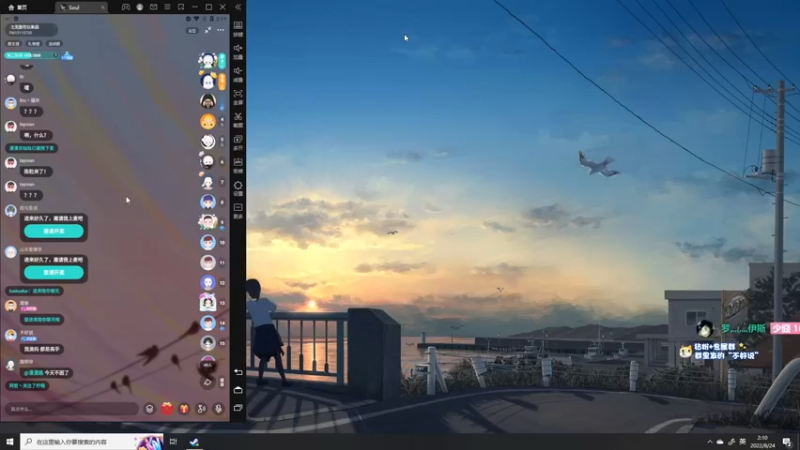Close the Soul tab
This screenshot has height=450, width=800.
[x=103, y=7]
